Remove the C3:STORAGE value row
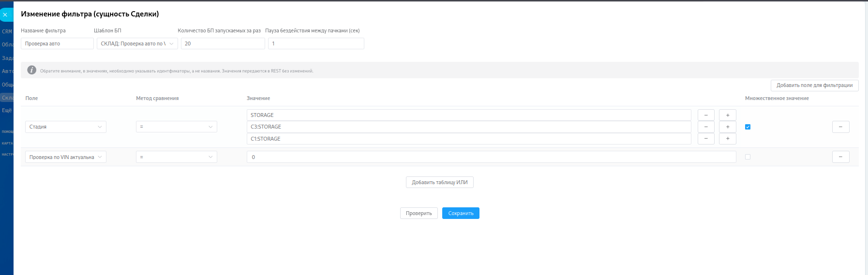This screenshot has height=275, width=868. (x=706, y=127)
